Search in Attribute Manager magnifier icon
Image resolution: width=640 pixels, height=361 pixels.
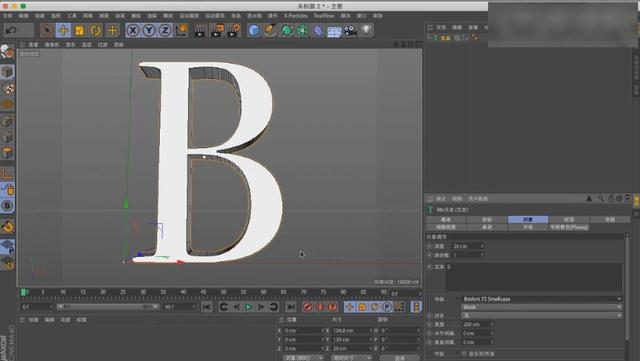(x=601, y=198)
